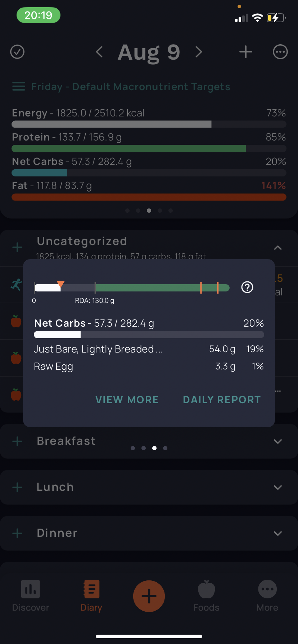Open the More tab

point(267,596)
